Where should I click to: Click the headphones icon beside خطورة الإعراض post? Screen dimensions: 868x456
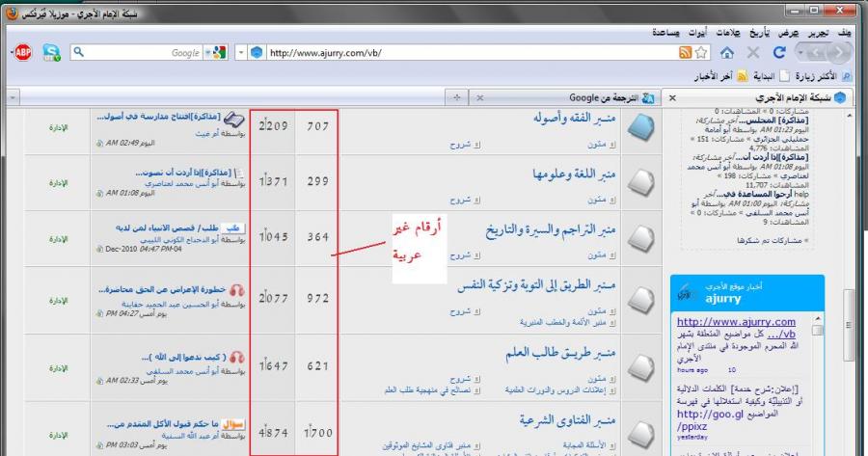(x=236, y=289)
